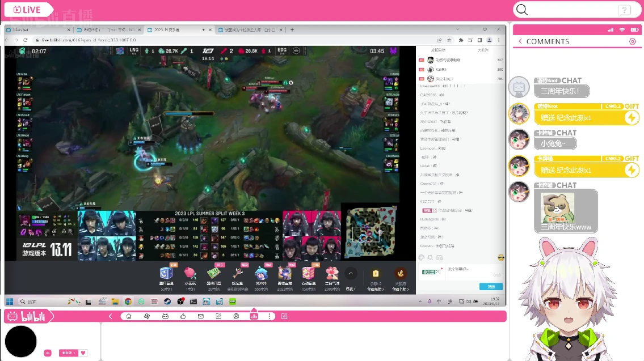This screenshot has width=644, height=361.
Task: Open the Chrome extensions puzzle icon
Action: coord(460,40)
